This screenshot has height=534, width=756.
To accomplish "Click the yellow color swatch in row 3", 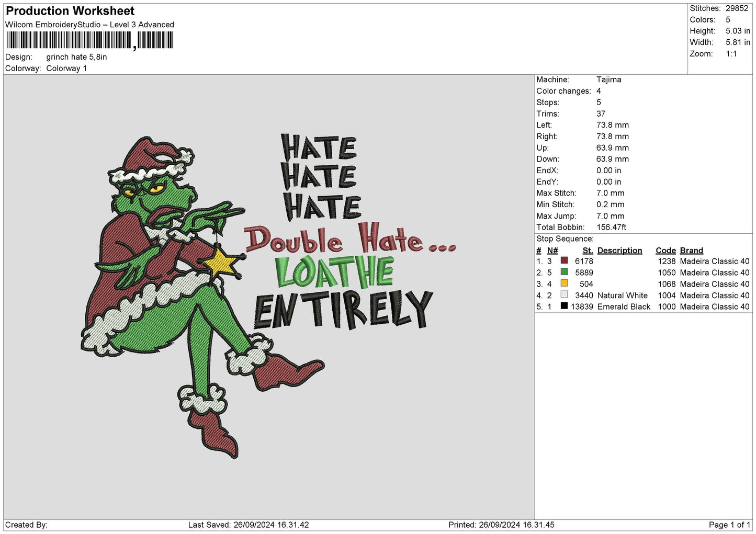I will tap(564, 283).
